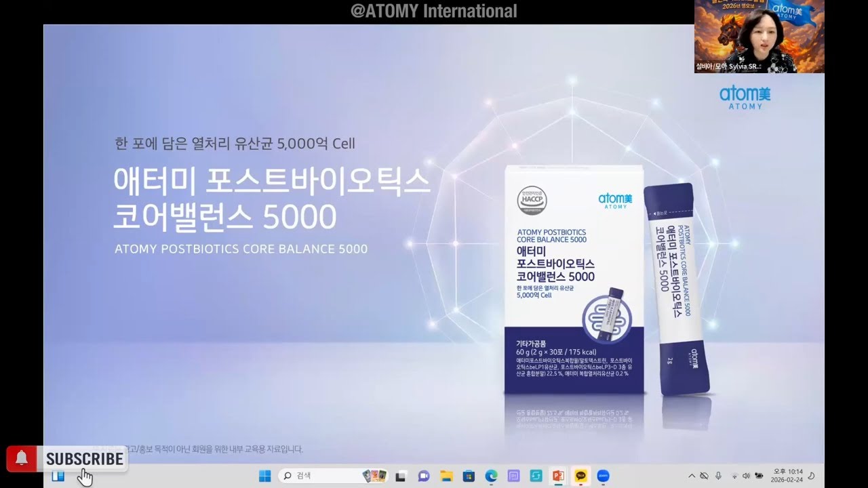Click the '애터미 포스트바이오틱스' slide title line
This screenshot has width=868, height=488.
tap(272, 182)
